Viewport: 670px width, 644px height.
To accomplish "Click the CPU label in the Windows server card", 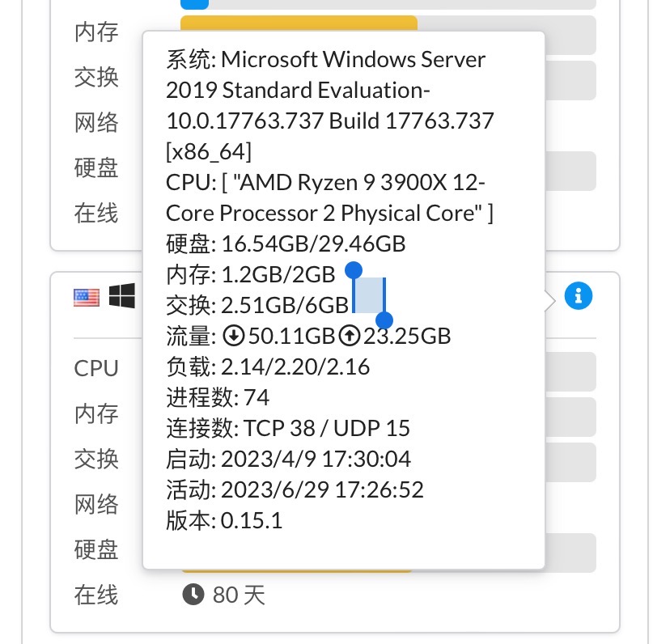I will (96, 369).
